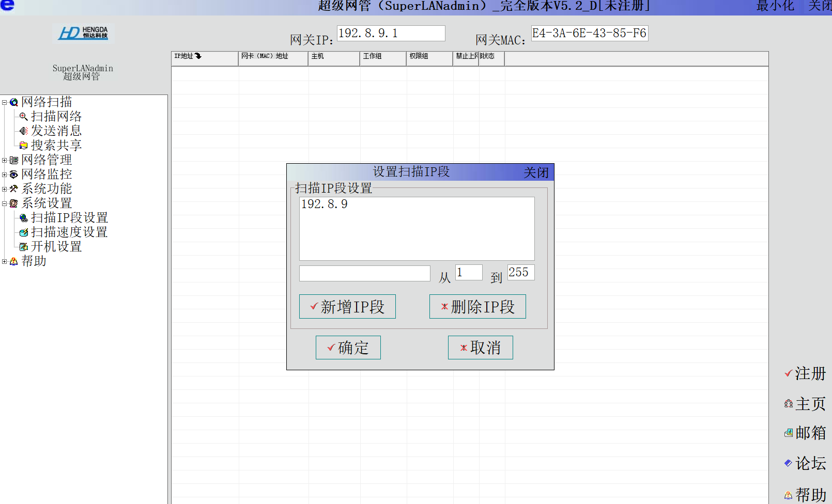Click the 网关MAC input field
Screen dimensions: 832x504
tap(590, 34)
